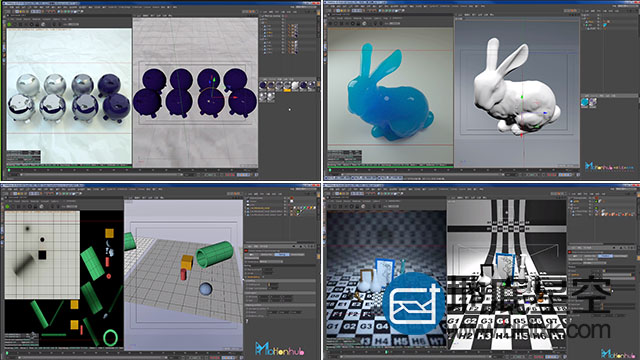
Task: Click the red Octane tag icon in cylinders attributes
Action: [246, 251]
